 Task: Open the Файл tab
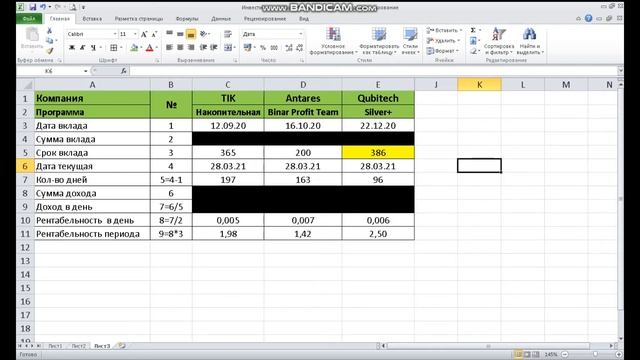pos(29,19)
